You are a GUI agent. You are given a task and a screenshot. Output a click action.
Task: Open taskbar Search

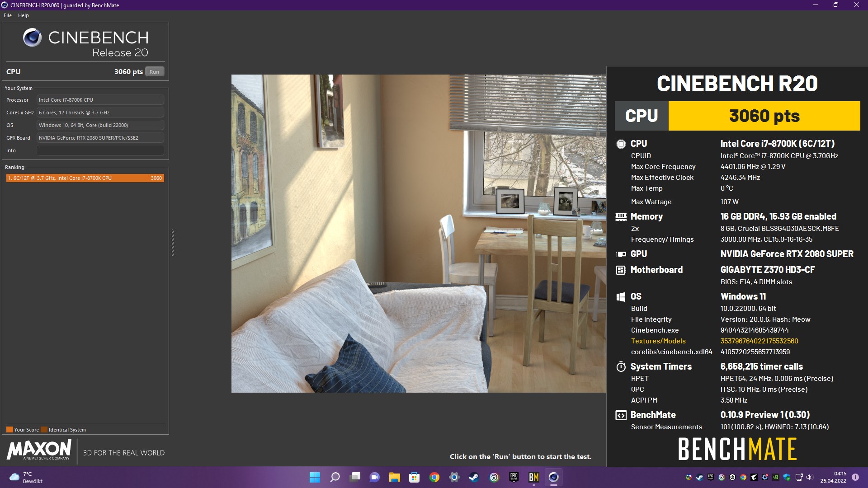coord(335,477)
